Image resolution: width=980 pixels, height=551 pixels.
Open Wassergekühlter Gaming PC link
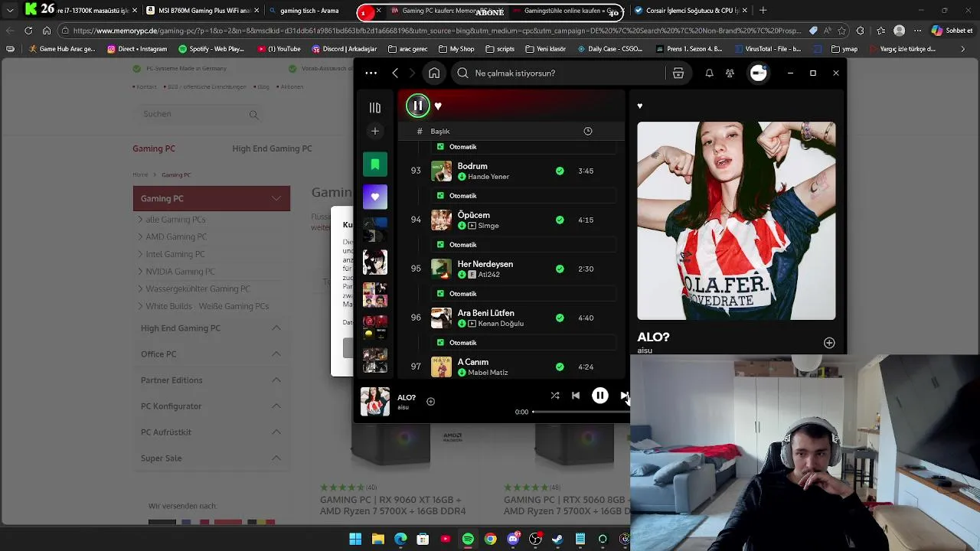coord(198,289)
